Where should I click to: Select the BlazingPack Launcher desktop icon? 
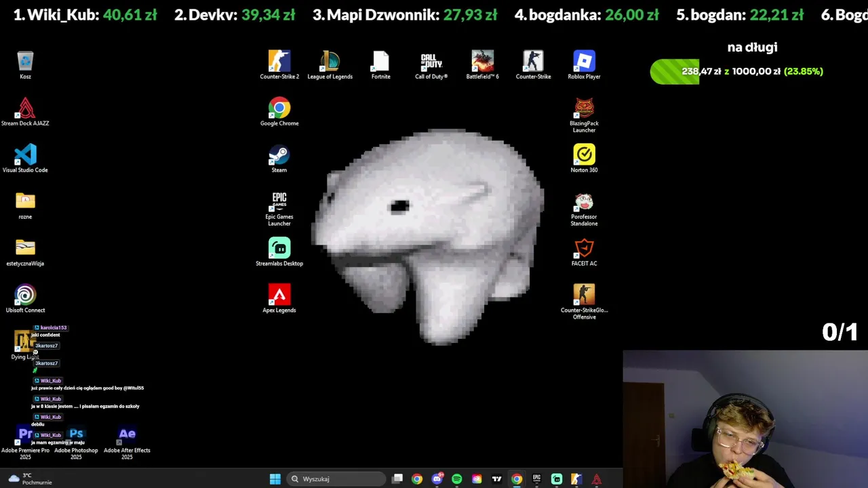(x=584, y=115)
